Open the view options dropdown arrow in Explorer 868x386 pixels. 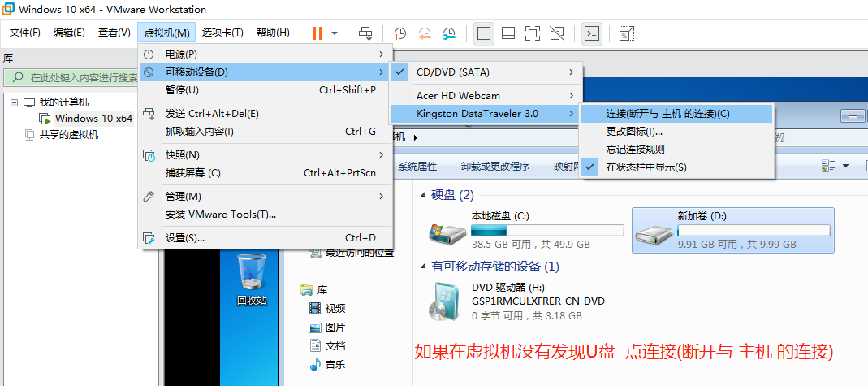[845, 166]
